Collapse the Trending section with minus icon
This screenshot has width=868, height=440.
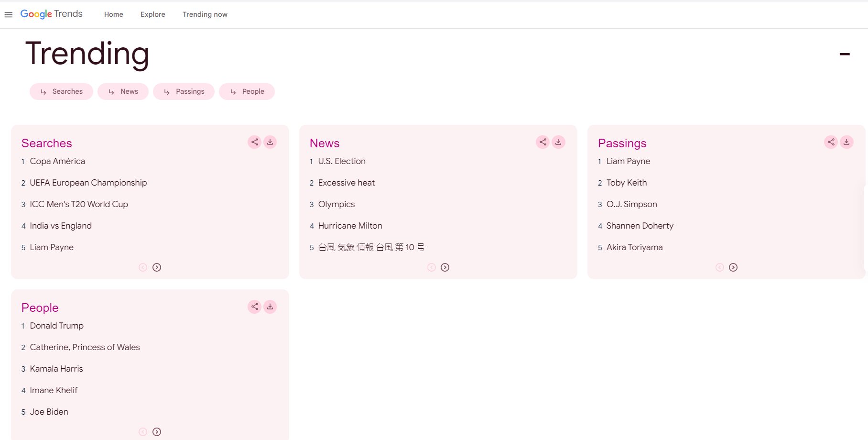coord(845,54)
